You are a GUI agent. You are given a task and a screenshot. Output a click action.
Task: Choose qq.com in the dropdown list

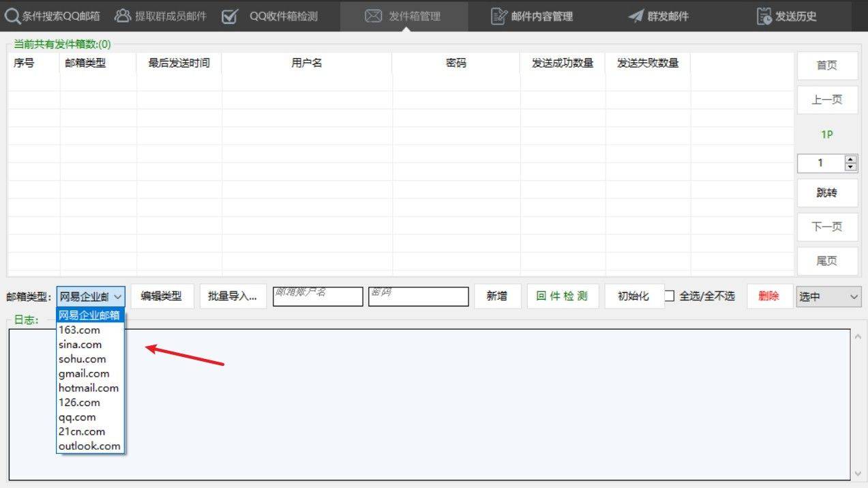click(x=77, y=417)
